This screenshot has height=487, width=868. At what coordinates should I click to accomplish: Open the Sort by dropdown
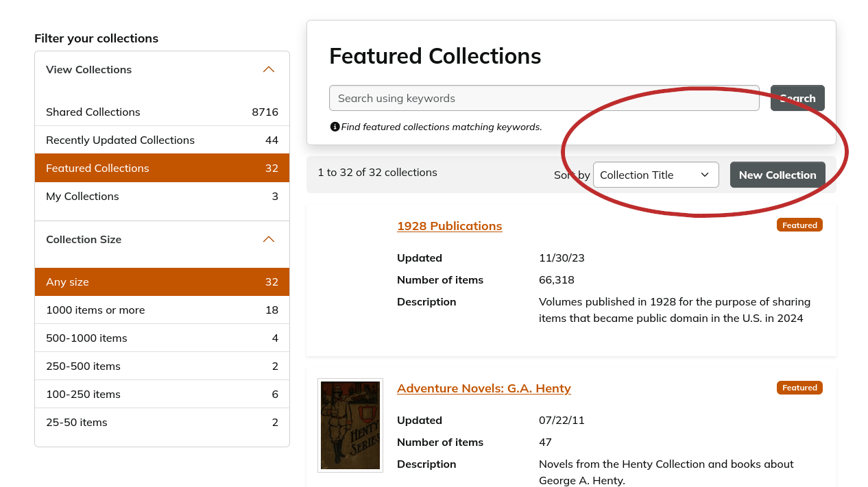point(655,175)
